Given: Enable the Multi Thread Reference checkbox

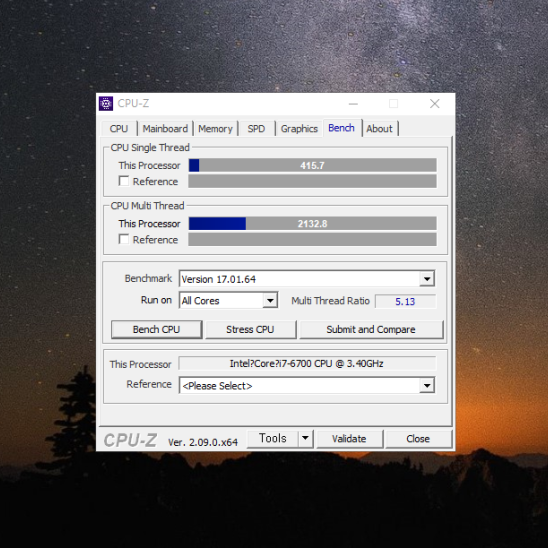Looking at the screenshot, I should click(124, 239).
